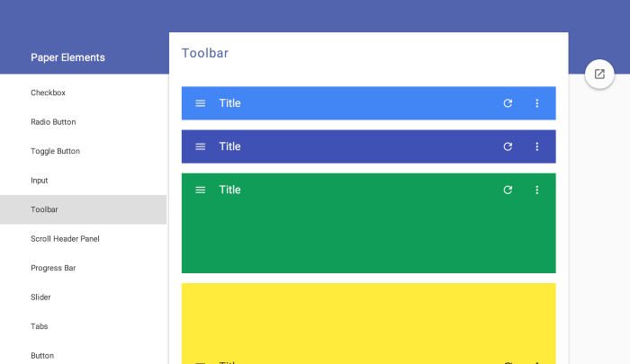
Task: Select Checkbox in the sidebar
Action: 83,93
